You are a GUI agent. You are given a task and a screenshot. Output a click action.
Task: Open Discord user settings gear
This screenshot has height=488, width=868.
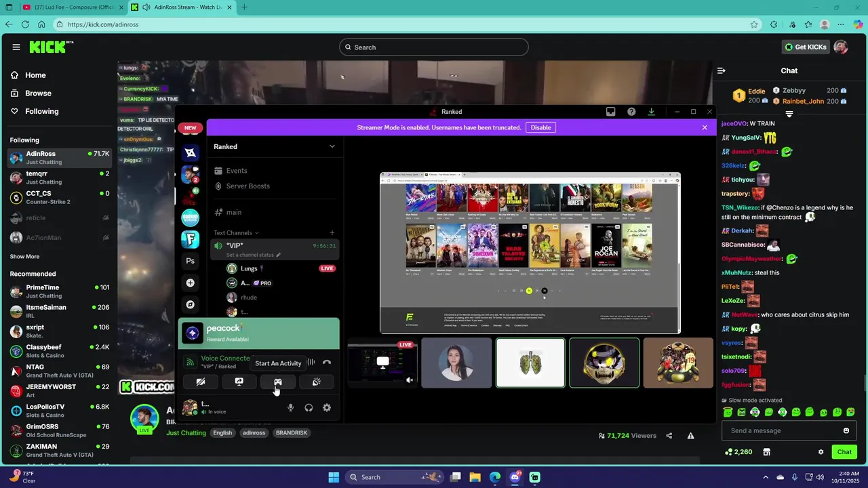tap(327, 407)
